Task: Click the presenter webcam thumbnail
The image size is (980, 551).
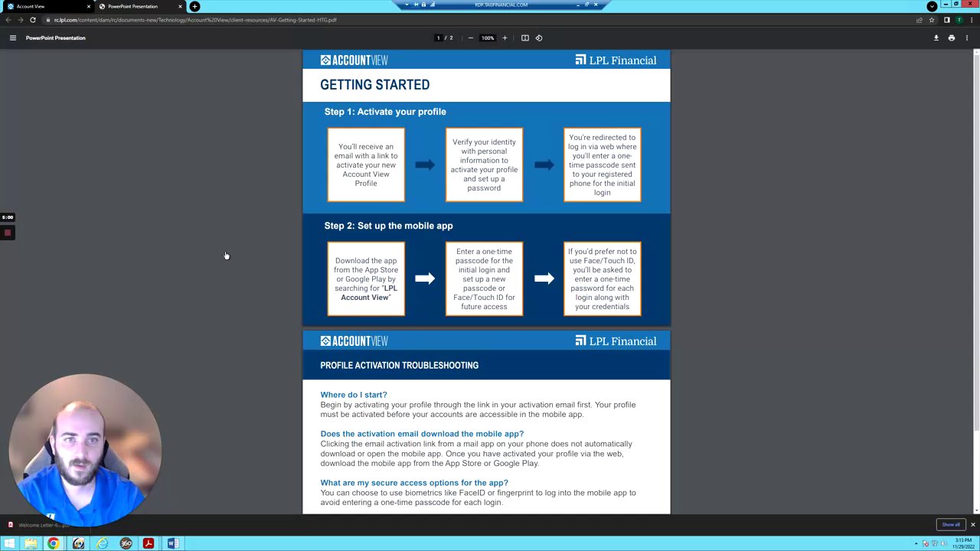Action: click(85, 448)
